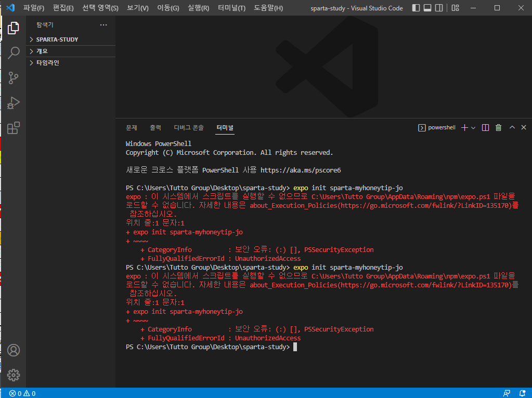Open the 터미널(T) menu
This screenshot has height=398, width=532.
[x=231, y=8]
